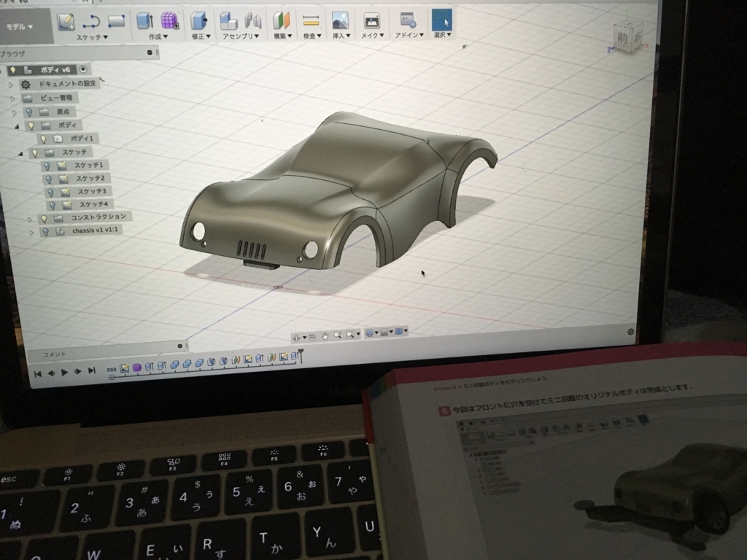
Task: Click the Add-ins scripts icon
Action: (x=408, y=20)
